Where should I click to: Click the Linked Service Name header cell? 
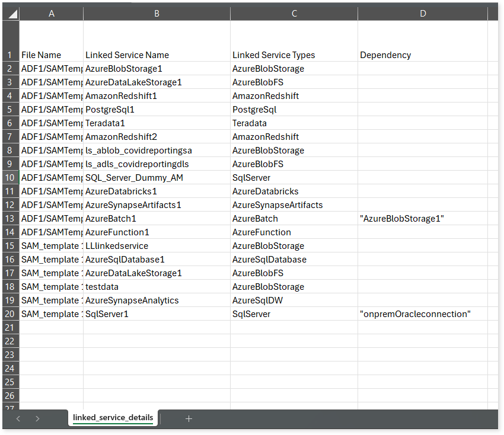pyautogui.click(x=157, y=55)
